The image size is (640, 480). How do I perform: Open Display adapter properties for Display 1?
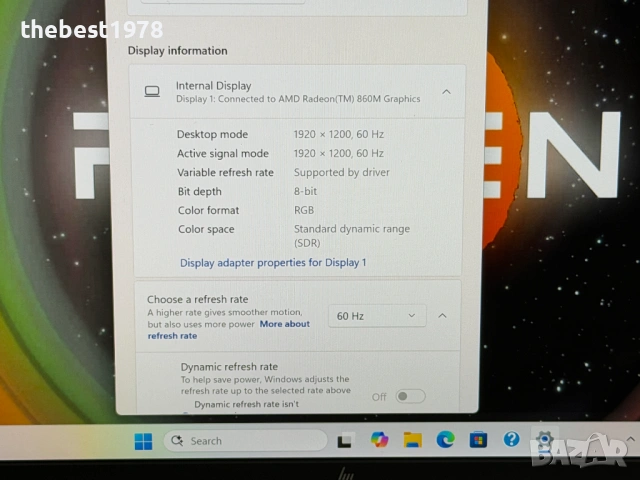tap(273, 262)
